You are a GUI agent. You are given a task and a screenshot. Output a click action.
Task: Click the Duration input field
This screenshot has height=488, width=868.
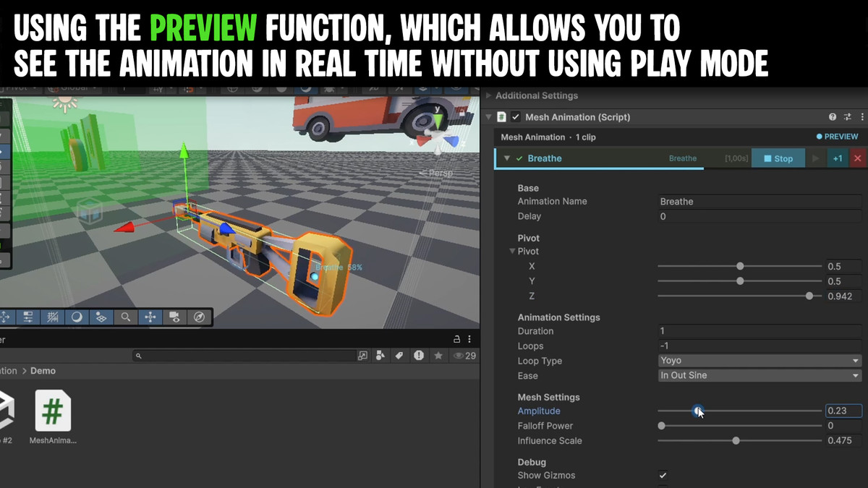[x=759, y=331]
